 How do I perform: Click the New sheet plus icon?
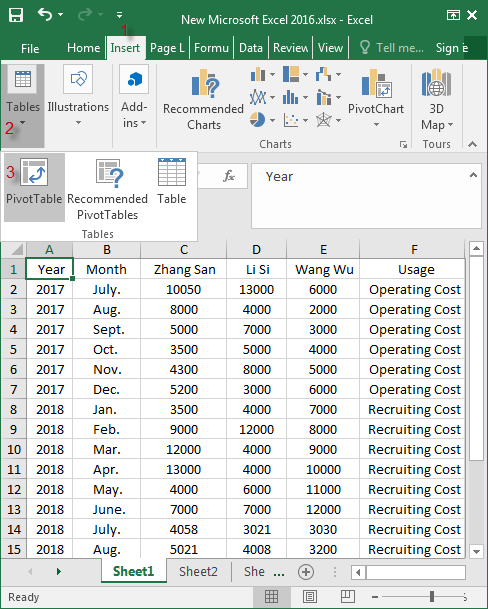[x=306, y=572]
